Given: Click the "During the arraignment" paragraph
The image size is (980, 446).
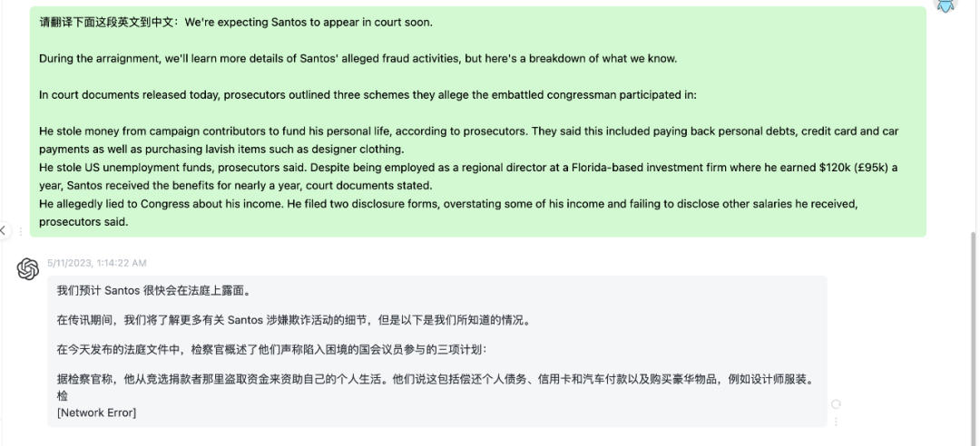Looking at the screenshot, I should pos(358,59).
